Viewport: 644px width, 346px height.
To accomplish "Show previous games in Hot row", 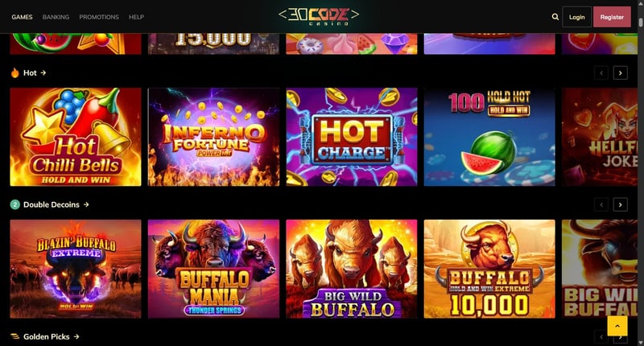I will point(601,73).
